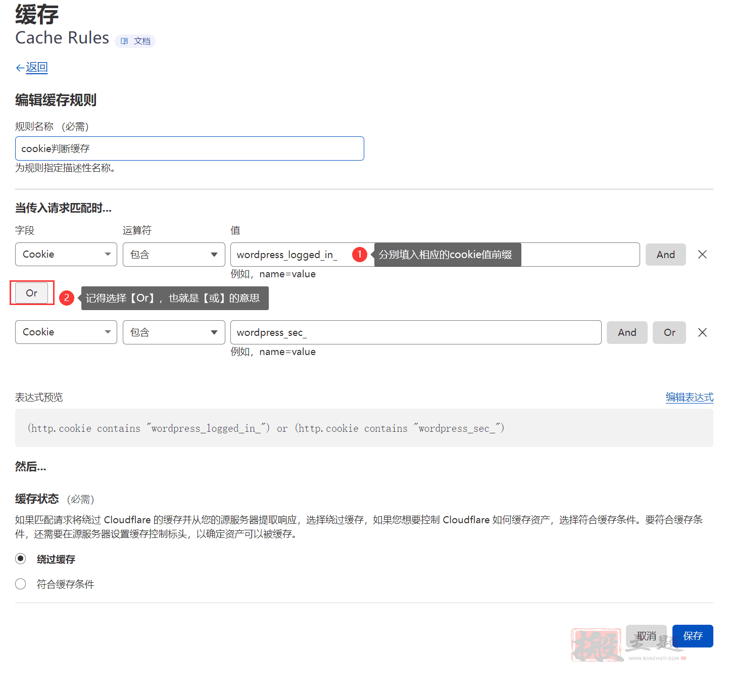The image size is (729, 700).
Task: Click the red-highlighted Or button
Action: pyautogui.click(x=32, y=293)
